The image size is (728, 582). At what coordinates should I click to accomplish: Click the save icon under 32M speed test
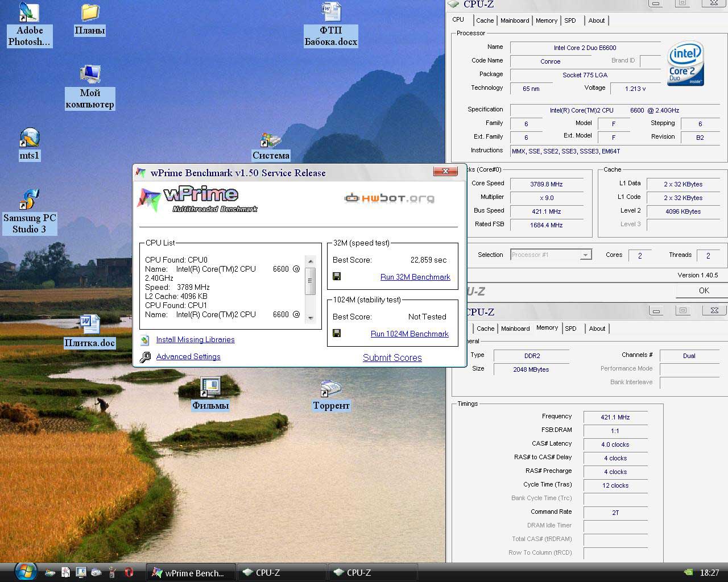(x=337, y=276)
